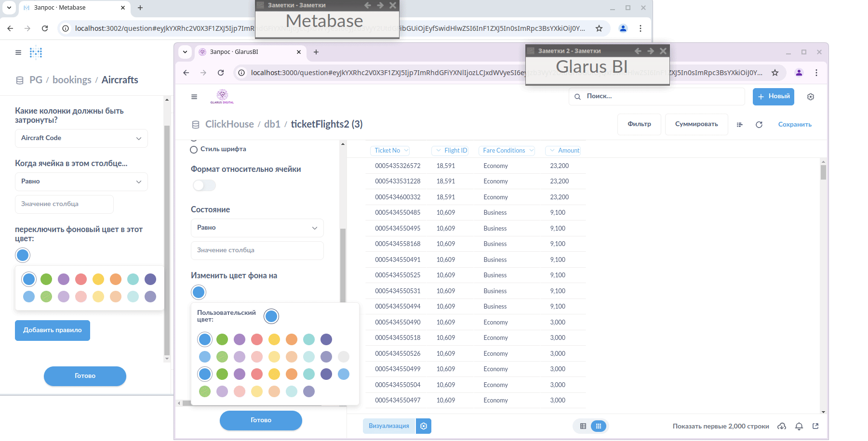Click the settings gear next to Новый

[x=811, y=97]
